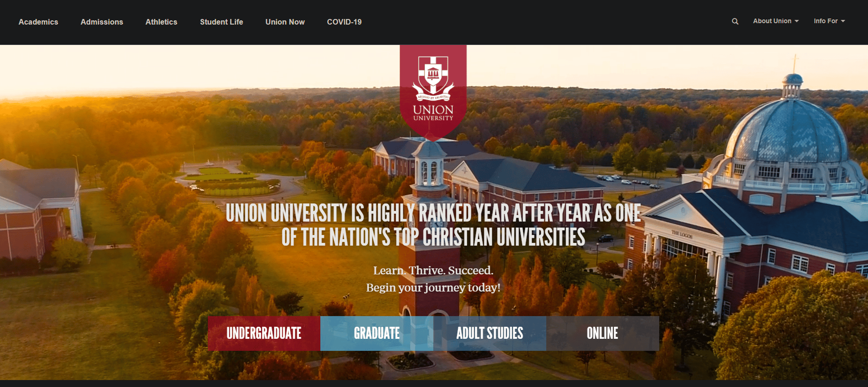Image resolution: width=868 pixels, height=387 pixels.
Task: Open the Academics menu item
Action: (38, 22)
